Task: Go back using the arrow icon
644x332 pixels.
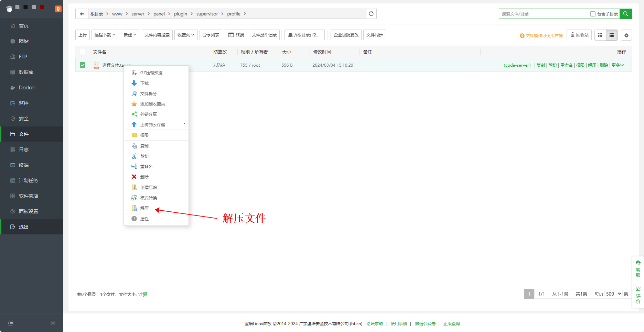Action: coord(82,14)
